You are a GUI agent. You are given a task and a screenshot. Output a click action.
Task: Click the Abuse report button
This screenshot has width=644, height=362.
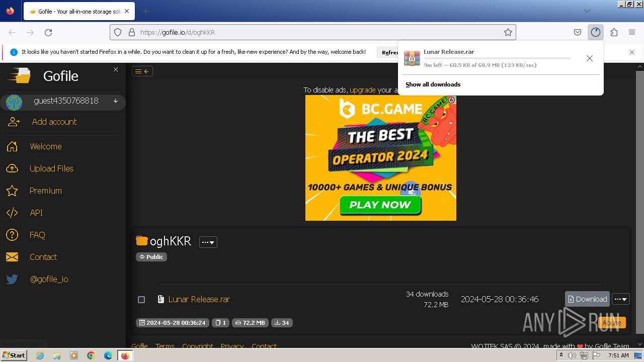(x=612, y=323)
